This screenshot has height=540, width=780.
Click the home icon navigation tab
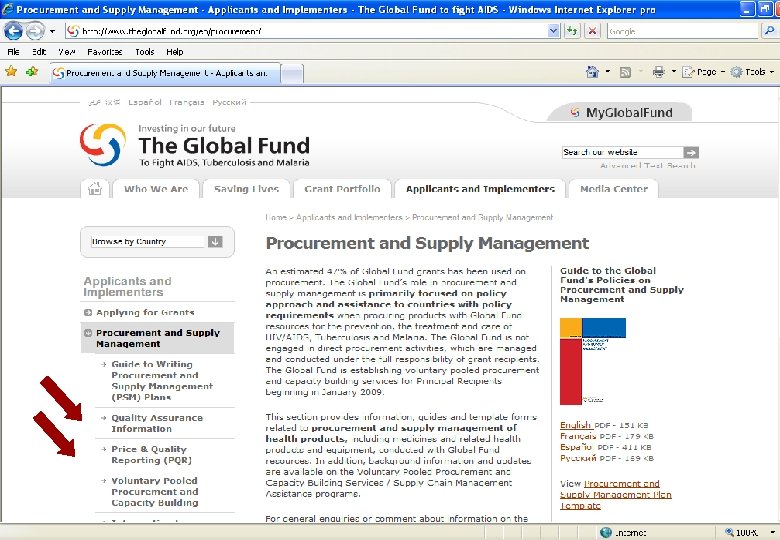[95, 189]
